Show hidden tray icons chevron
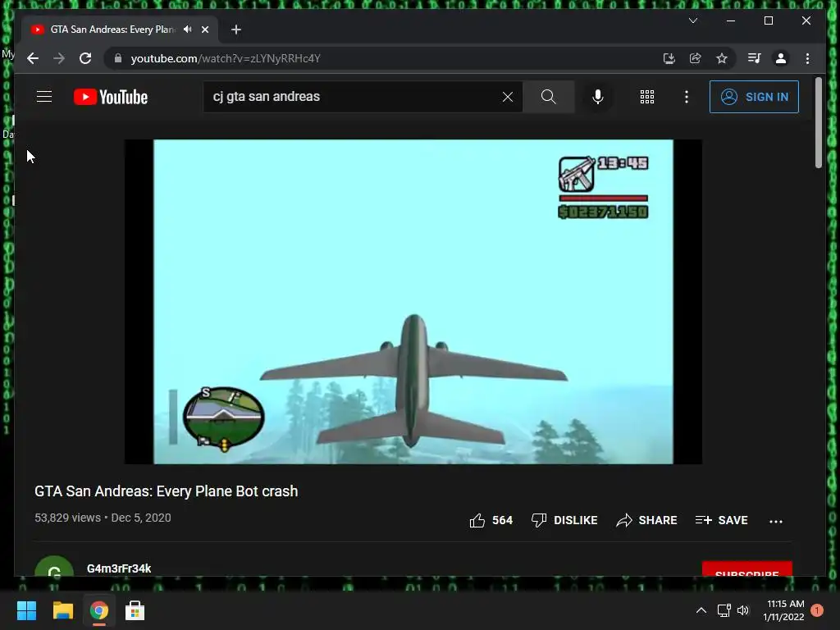The width and height of the screenshot is (840, 630). point(701,610)
